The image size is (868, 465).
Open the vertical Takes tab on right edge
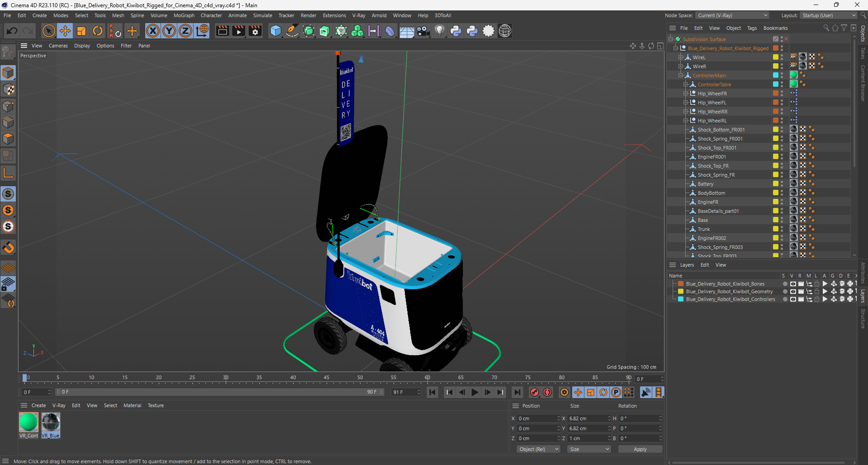[863, 53]
